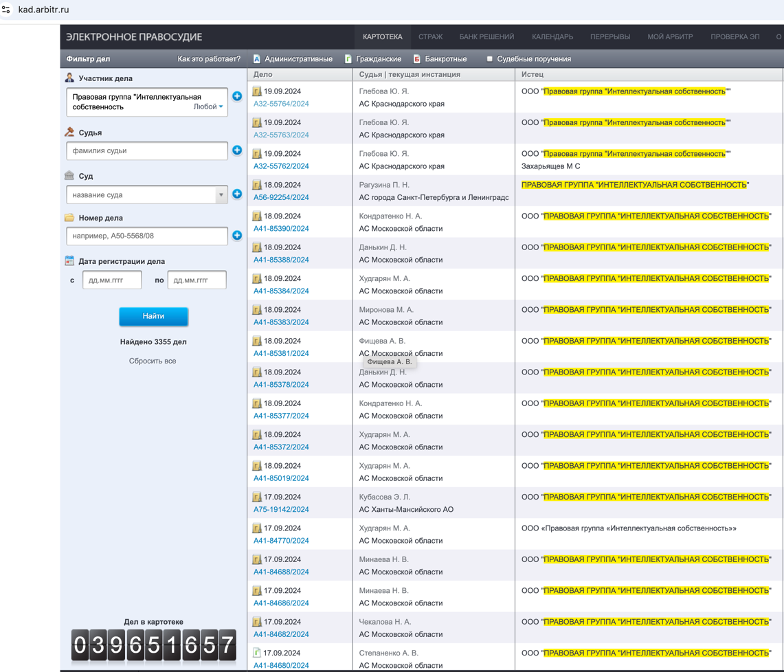Screen dimensions: 784x672
Task: Click the Участник дела person icon
Action: (69, 78)
